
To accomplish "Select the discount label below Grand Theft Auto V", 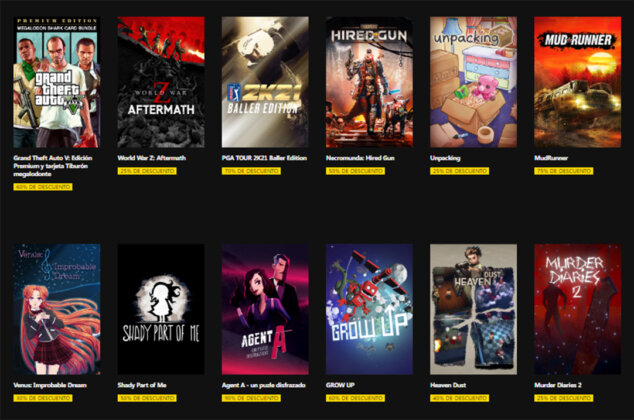I will [43, 187].
